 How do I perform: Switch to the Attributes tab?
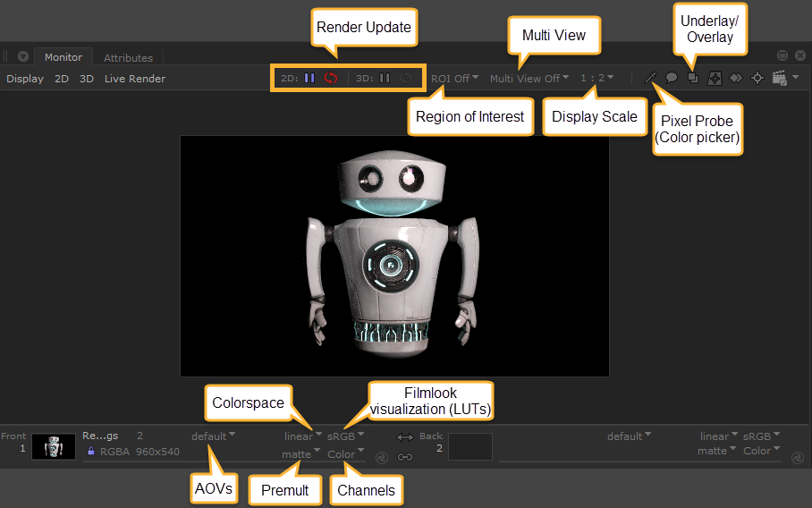coord(128,57)
